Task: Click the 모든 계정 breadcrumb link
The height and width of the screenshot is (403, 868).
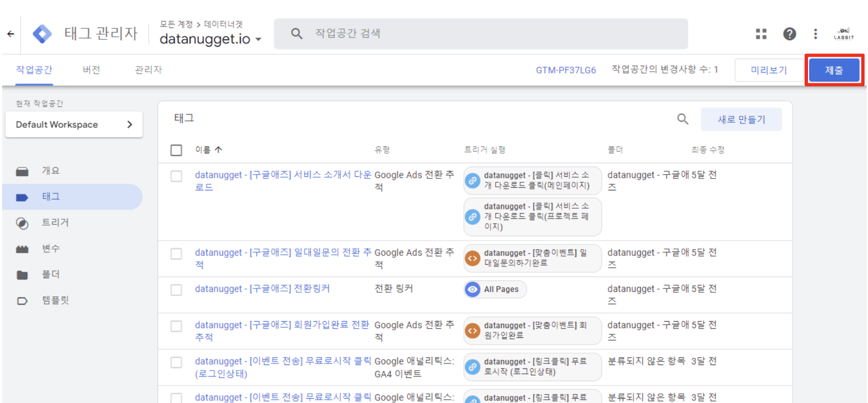Action: tap(176, 24)
